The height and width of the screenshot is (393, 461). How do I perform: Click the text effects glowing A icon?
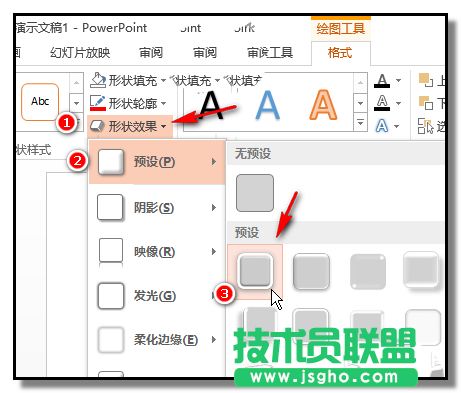pyautogui.click(x=382, y=126)
